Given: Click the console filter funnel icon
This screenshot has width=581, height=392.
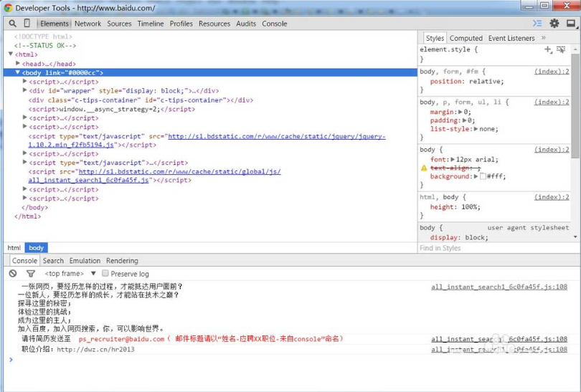Looking at the screenshot, I should (31, 274).
